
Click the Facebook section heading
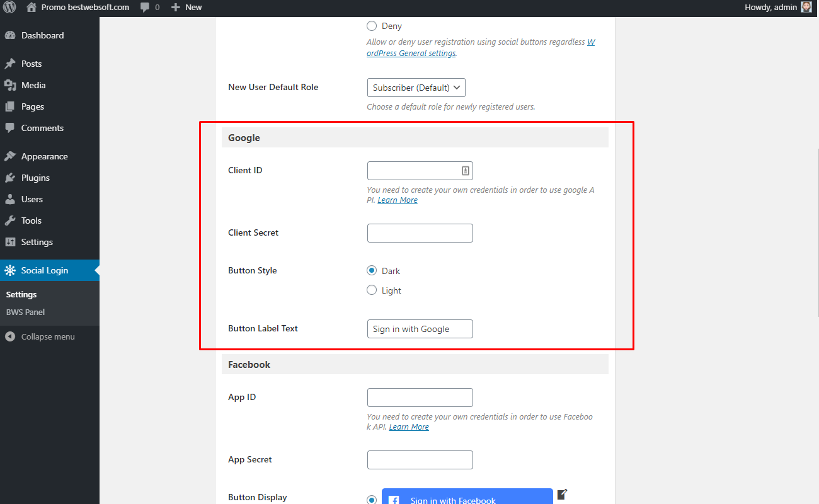[249, 364]
